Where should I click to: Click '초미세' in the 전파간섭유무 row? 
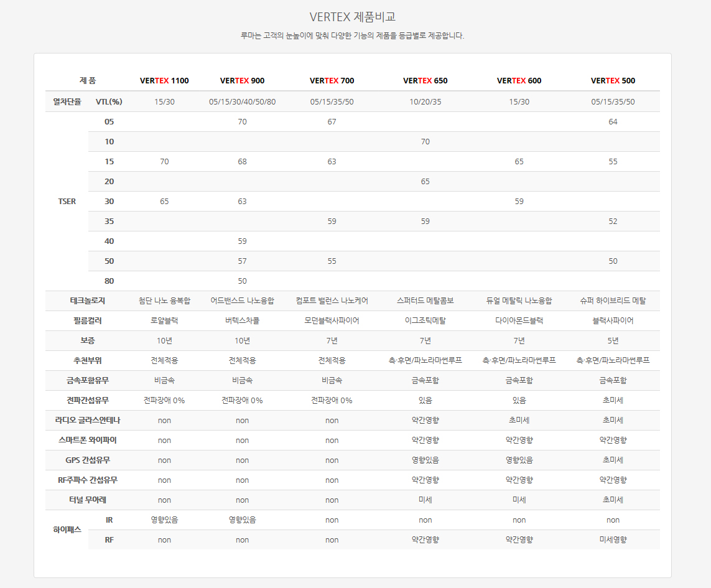tap(613, 400)
